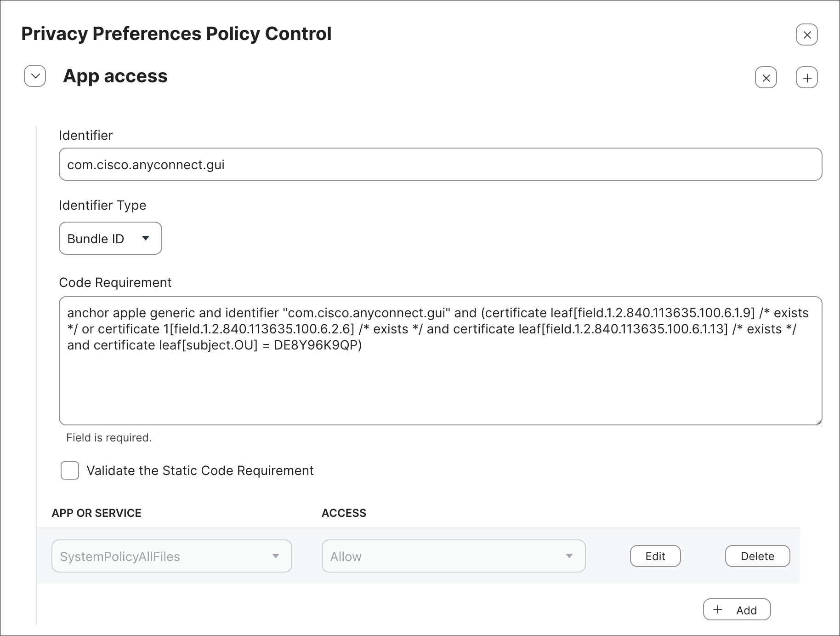Click the Identifier Type label
Image resolution: width=840 pixels, height=636 pixels.
pyautogui.click(x=102, y=205)
